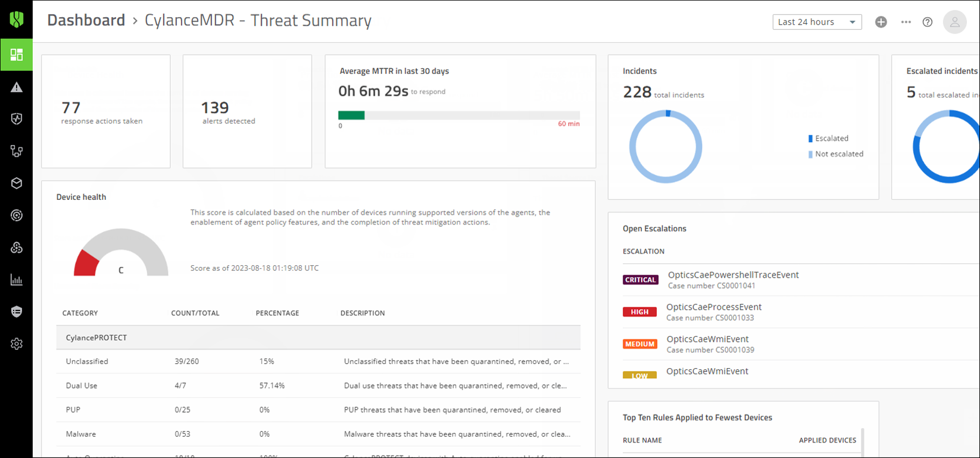Screen dimensions: 980x458
Task: Click the Open Escalations heading
Action: (x=654, y=228)
